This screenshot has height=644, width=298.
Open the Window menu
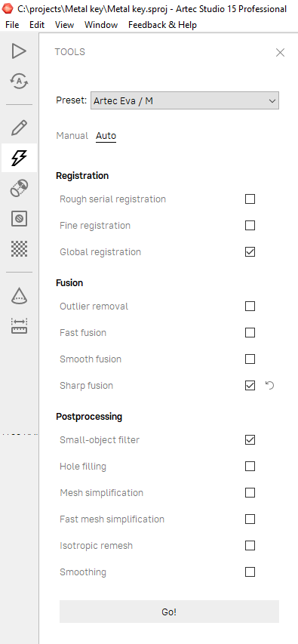pos(101,25)
